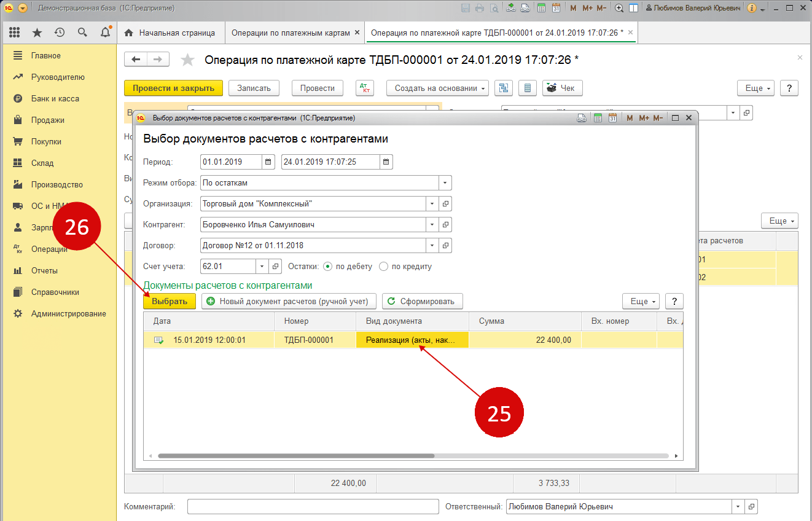Click the yellow Выбрать button
This screenshot has height=521, width=812.
point(169,301)
